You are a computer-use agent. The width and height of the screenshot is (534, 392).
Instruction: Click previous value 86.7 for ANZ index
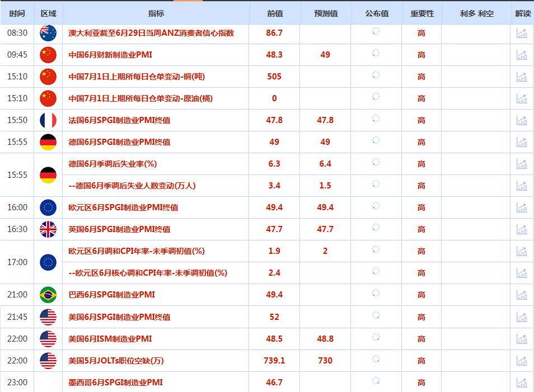[274, 33]
